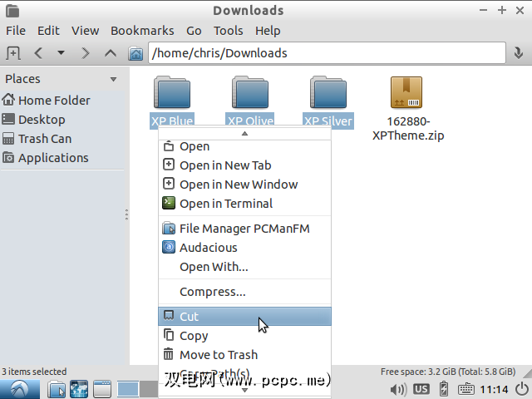Select the 162880-XPTheme.zip archive icon

pos(406,92)
